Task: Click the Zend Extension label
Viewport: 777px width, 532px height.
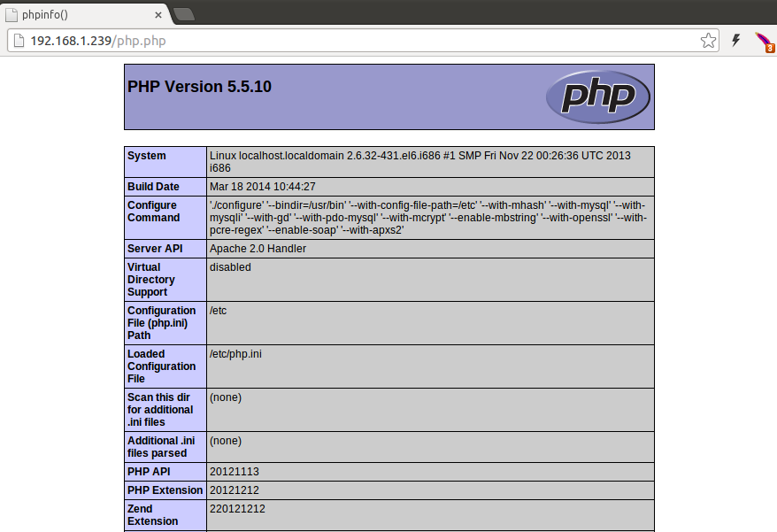Action: click(152, 514)
